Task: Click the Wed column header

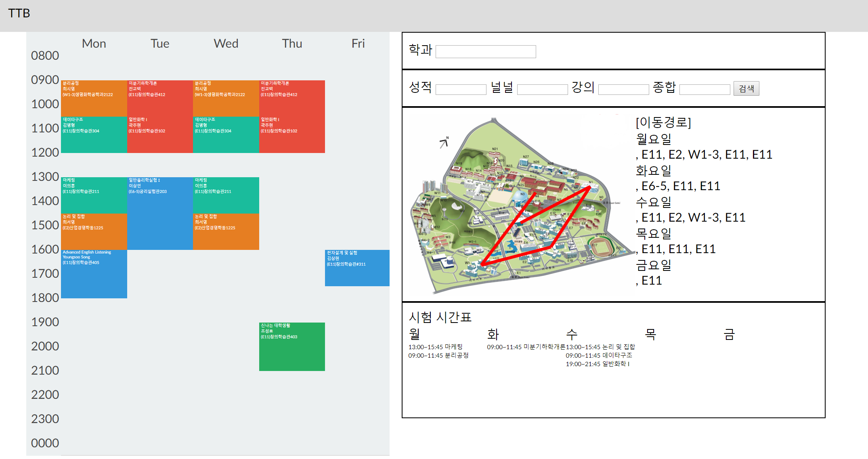Action: pos(226,44)
